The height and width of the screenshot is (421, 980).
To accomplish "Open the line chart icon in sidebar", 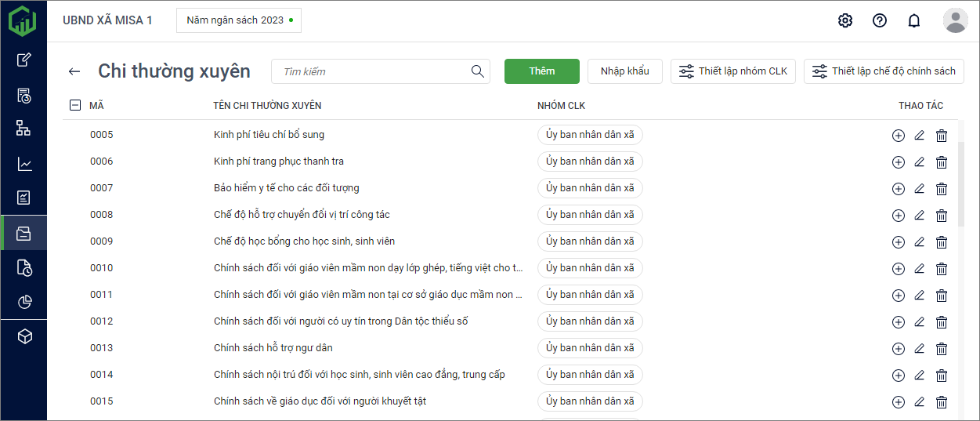I will pyautogui.click(x=24, y=164).
